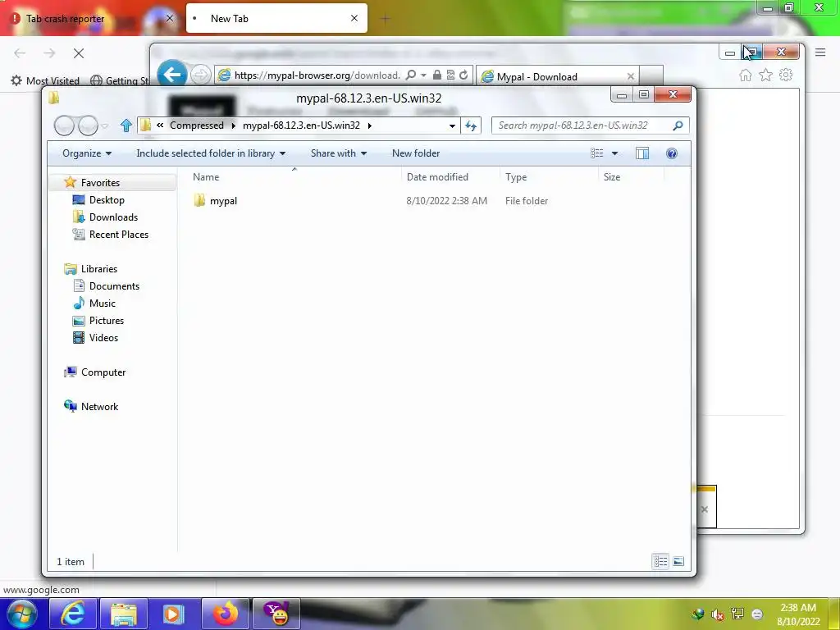Open Favorites in navigation pane
Image resolution: width=840 pixels, height=630 pixels.
(100, 183)
